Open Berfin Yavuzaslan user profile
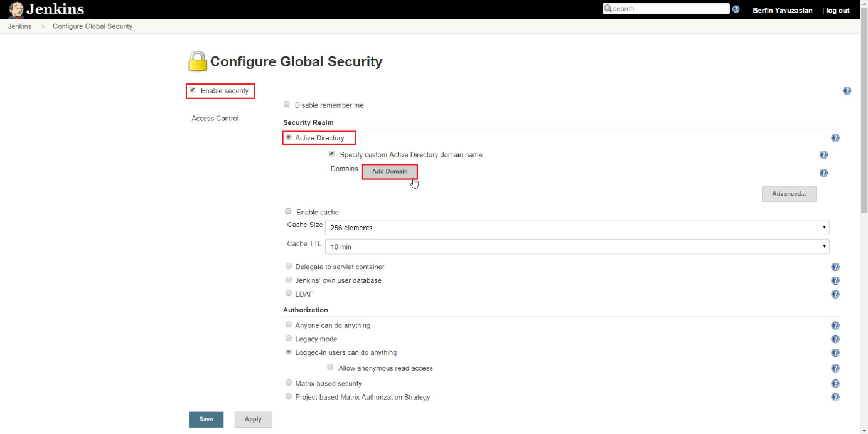This screenshot has height=434, width=868. click(782, 10)
